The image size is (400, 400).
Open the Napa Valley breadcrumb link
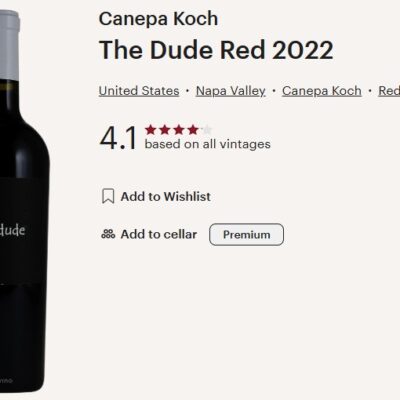(x=231, y=91)
